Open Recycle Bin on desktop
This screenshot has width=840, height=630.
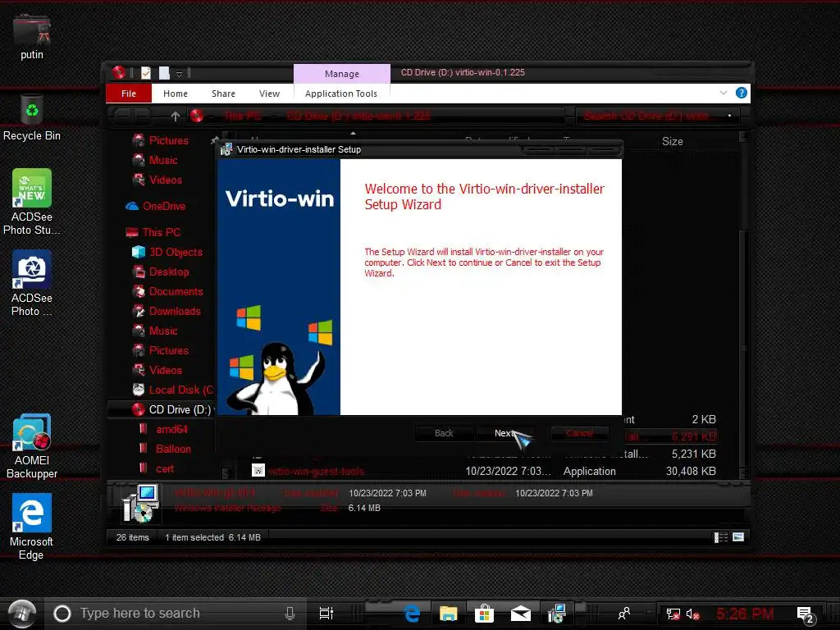point(32,117)
